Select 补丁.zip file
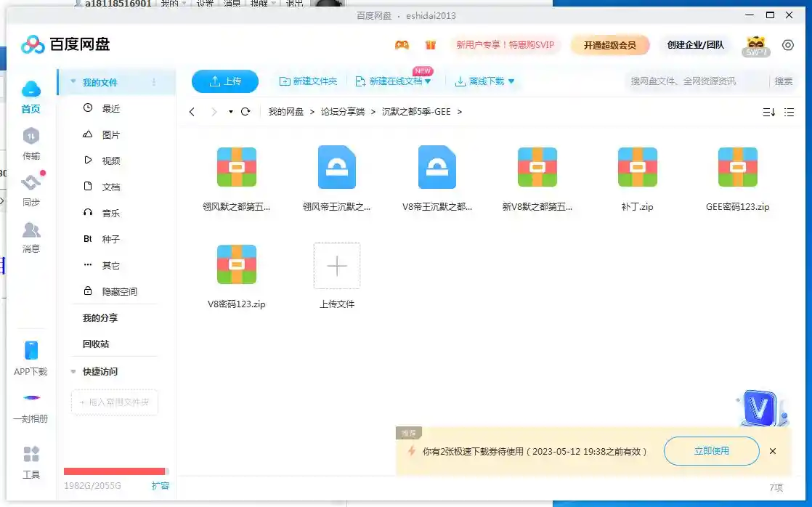 [638, 179]
